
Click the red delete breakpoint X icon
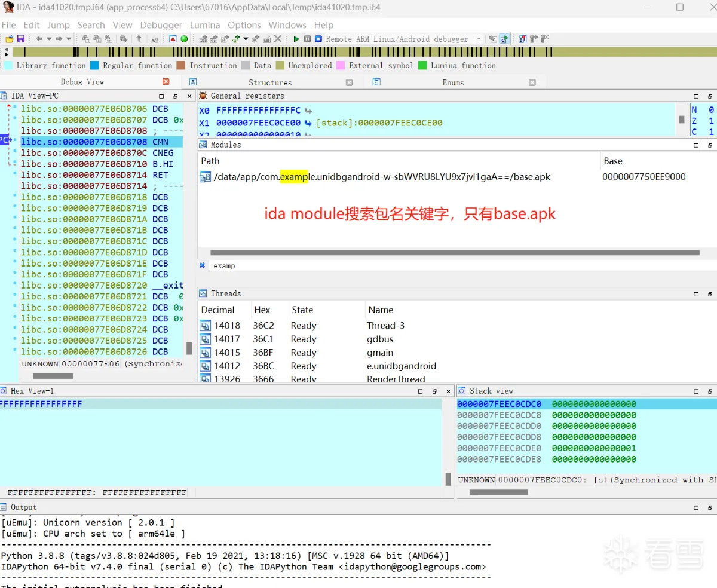544,39
